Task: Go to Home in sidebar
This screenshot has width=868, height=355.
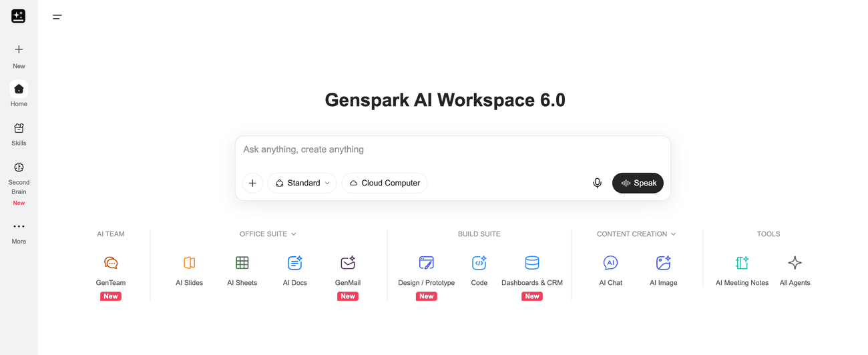Action: tap(19, 94)
